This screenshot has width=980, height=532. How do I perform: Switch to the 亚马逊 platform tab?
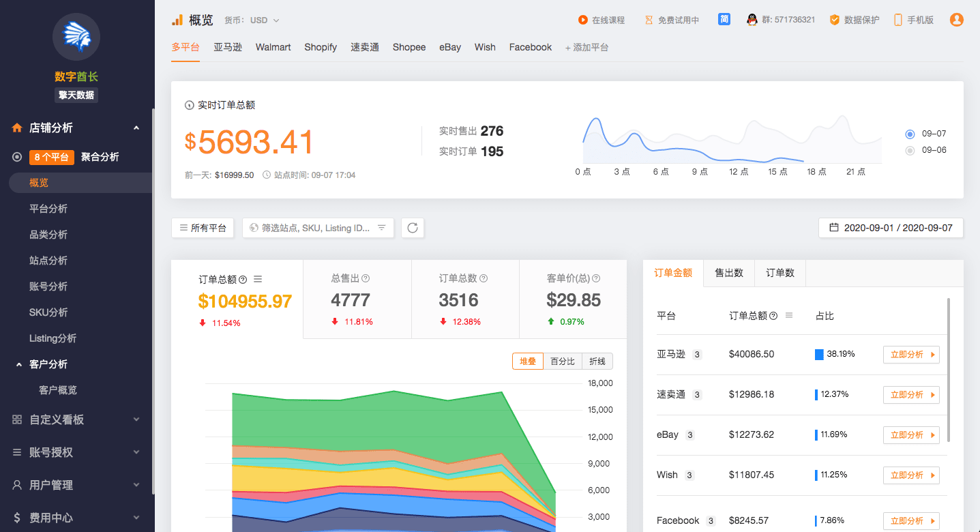227,47
